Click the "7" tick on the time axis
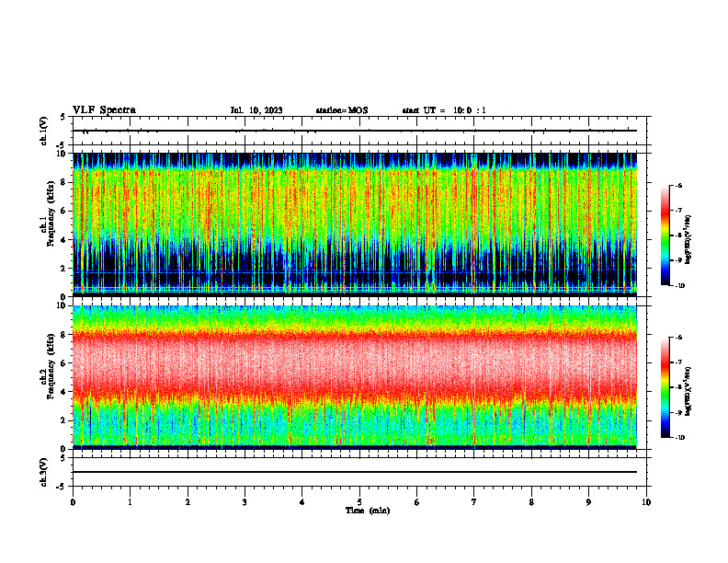This screenshot has width=728, height=563. coord(474,502)
